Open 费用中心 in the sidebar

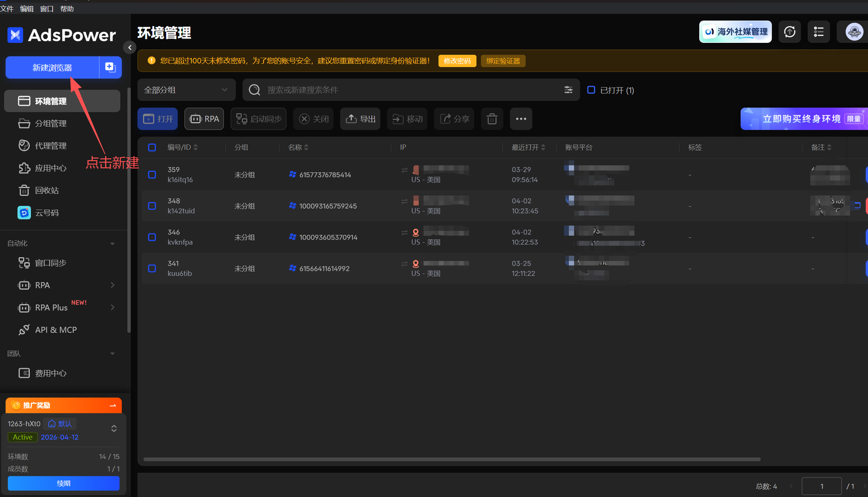coord(62,373)
